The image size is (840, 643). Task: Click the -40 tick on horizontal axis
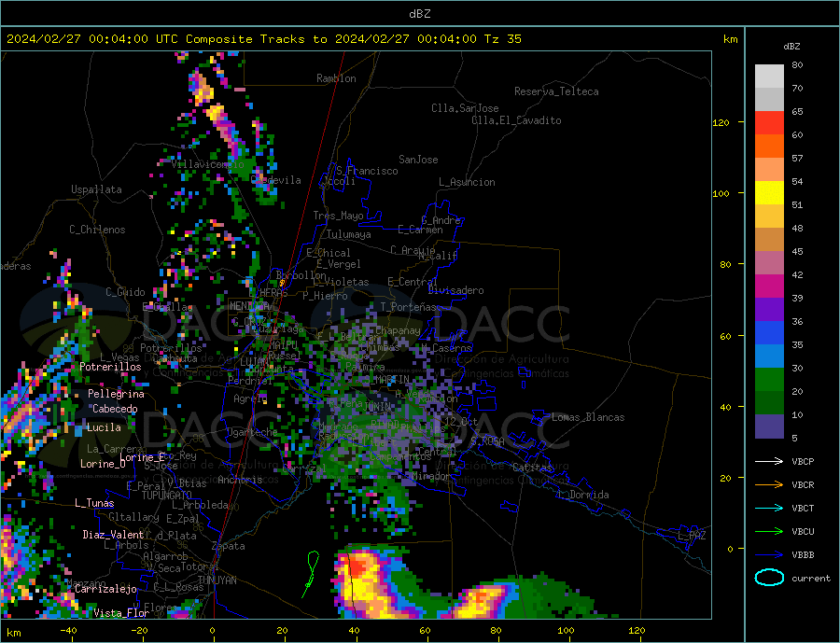tap(68, 631)
